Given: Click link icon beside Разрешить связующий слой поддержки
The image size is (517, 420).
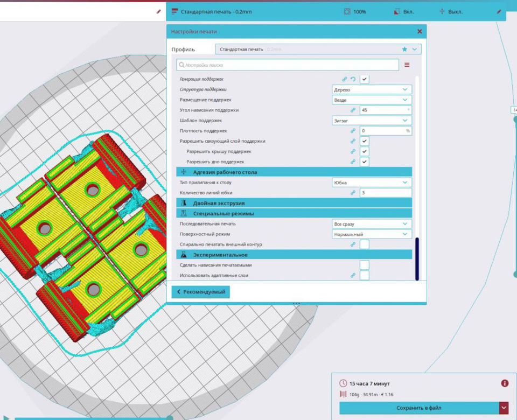Looking at the screenshot, I should (x=353, y=141).
